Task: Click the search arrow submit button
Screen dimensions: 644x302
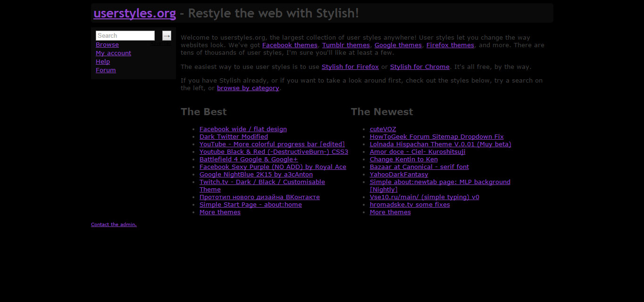Action: coord(167,36)
